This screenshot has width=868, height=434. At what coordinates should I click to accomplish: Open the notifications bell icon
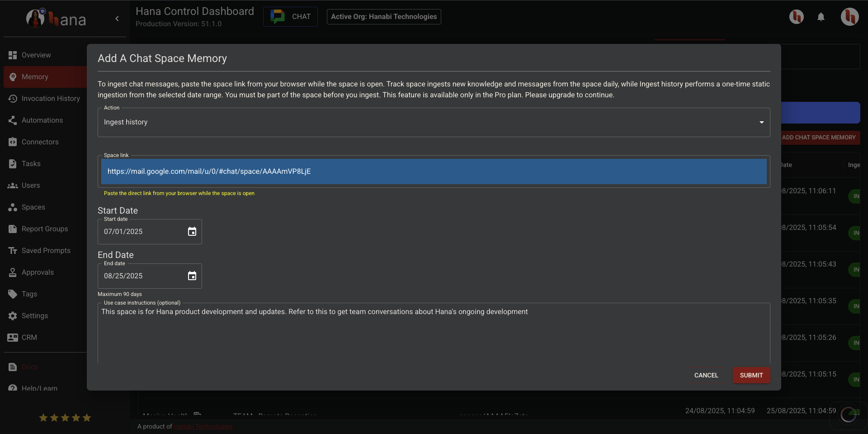point(821,17)
